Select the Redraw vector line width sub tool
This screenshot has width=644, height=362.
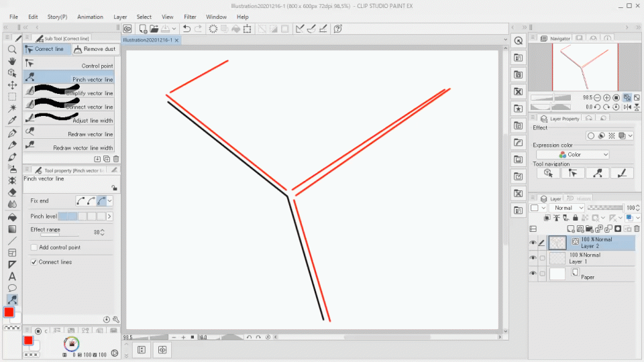[68, 145]
